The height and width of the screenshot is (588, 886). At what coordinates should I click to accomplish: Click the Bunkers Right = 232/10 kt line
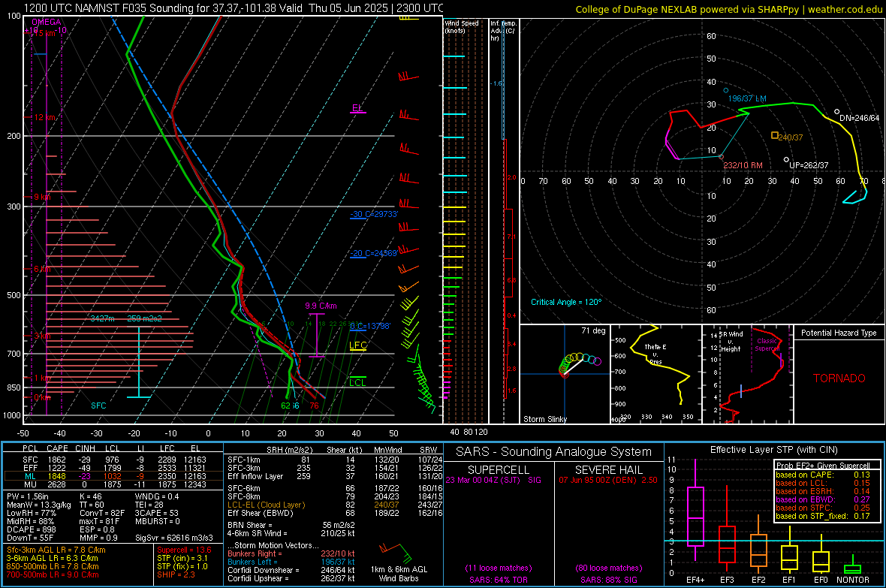[291, 553]
